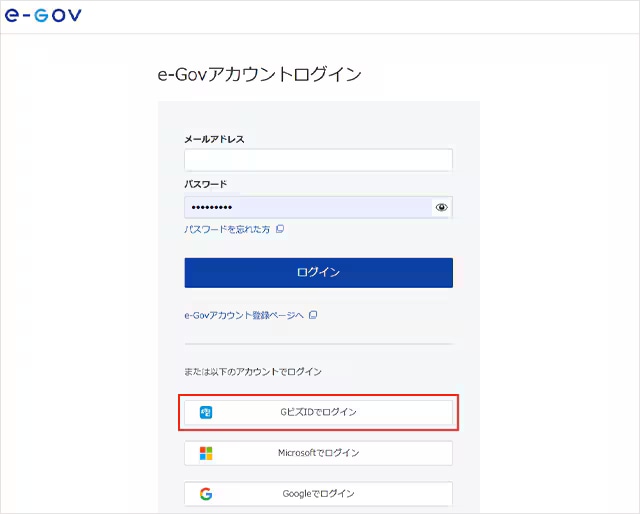Open the e-Govアカウント登録ページへ link
The height and width of the screenshot is (514, 640).
[x=243, y=315]
